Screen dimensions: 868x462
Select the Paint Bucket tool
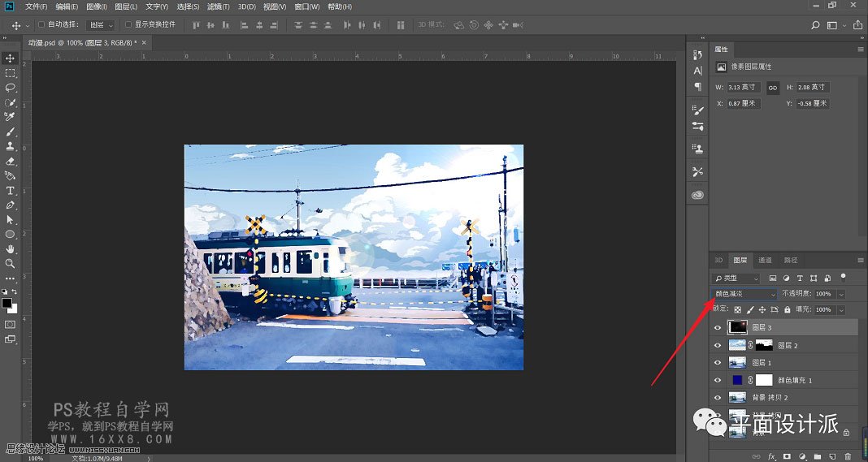tap(10, 175)
